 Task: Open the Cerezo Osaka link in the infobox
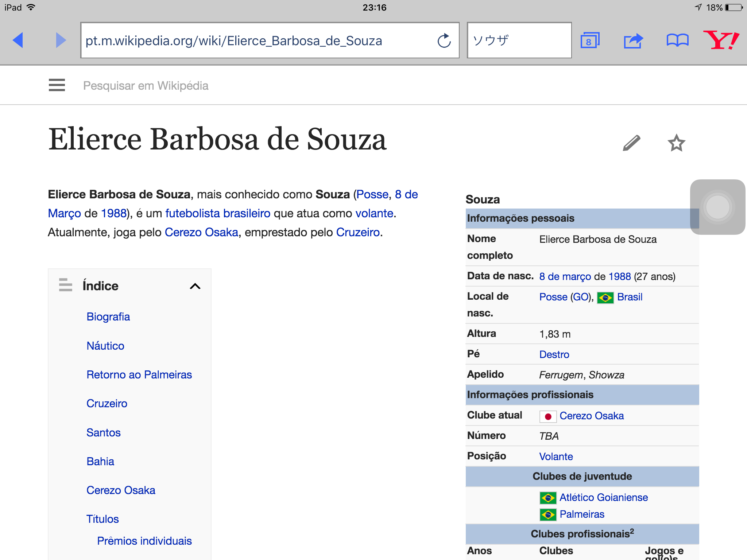(591, 416)
